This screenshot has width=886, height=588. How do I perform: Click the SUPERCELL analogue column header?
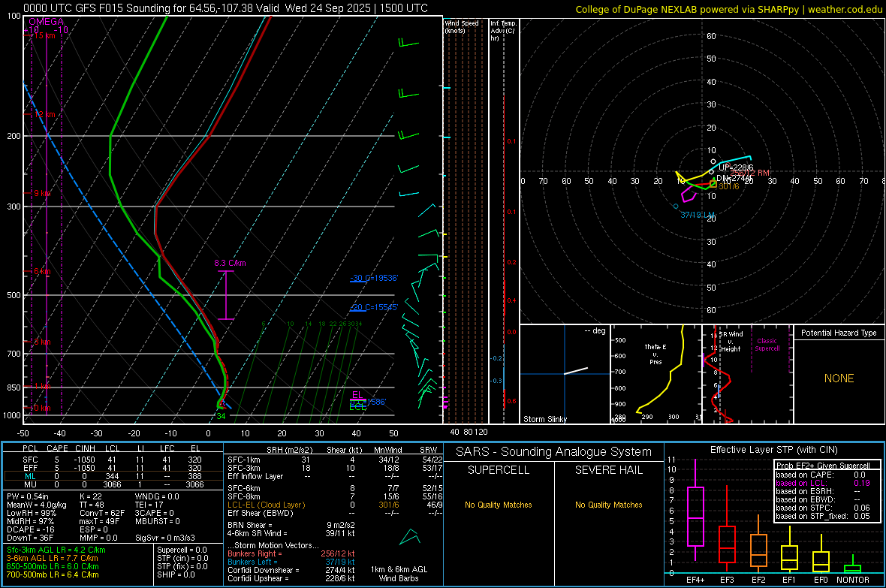click(499, 470)
